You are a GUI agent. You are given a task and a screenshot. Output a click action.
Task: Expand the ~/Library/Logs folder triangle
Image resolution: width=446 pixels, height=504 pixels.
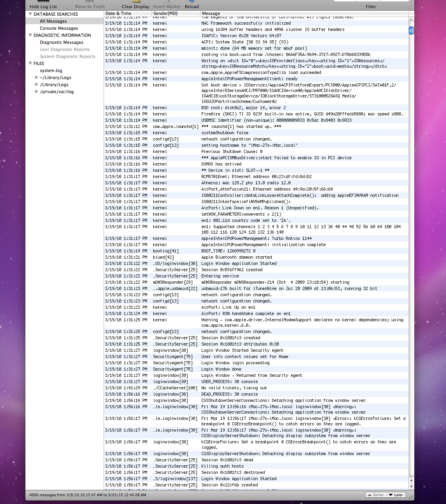tap(36, 77)
